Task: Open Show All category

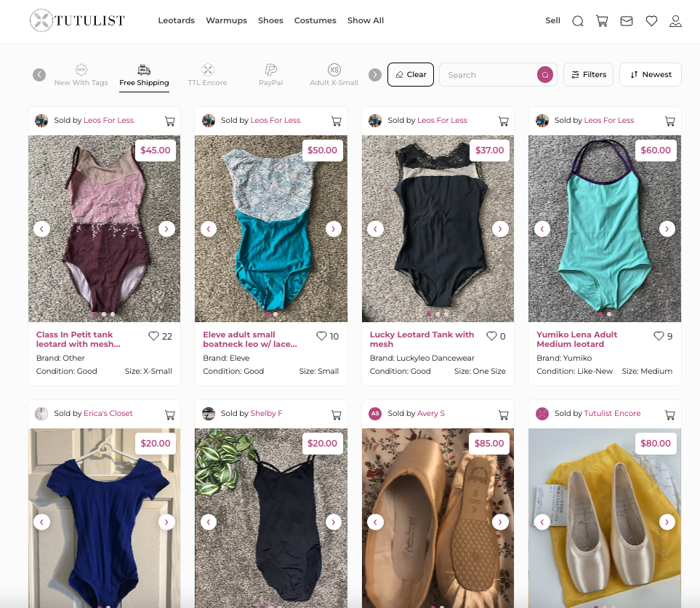Action: point(366,20)
